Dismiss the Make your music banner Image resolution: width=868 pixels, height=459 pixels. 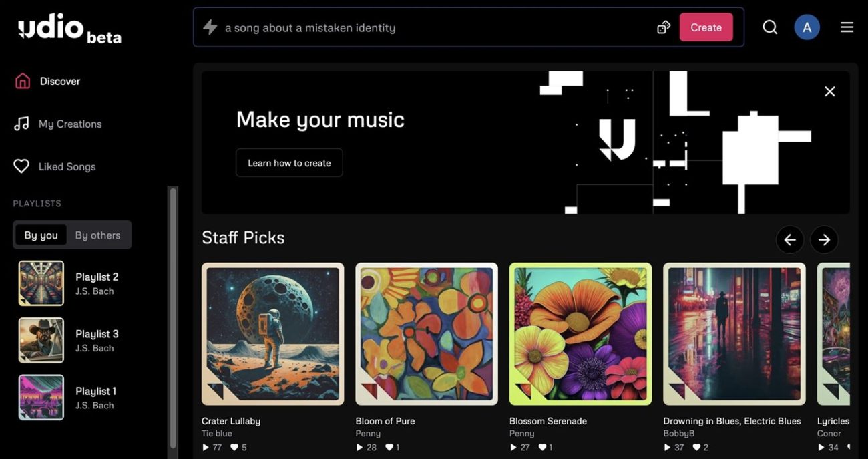click(x=829, y=92)
